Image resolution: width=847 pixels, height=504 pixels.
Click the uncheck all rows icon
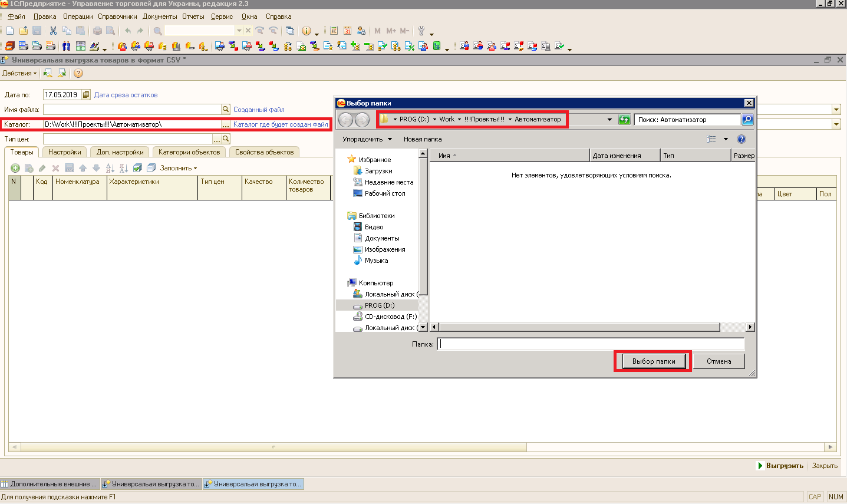tap(151, 168)
